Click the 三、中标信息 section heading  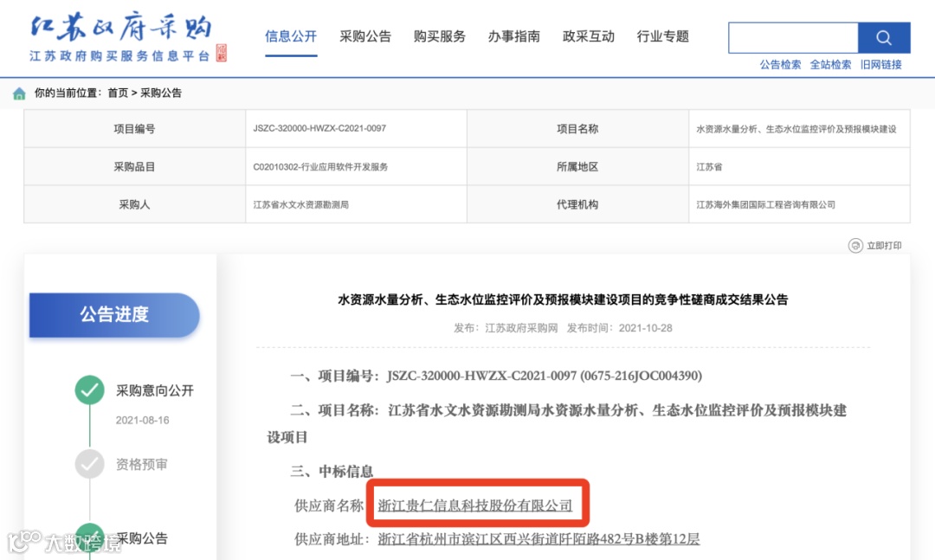click(332, 471)
